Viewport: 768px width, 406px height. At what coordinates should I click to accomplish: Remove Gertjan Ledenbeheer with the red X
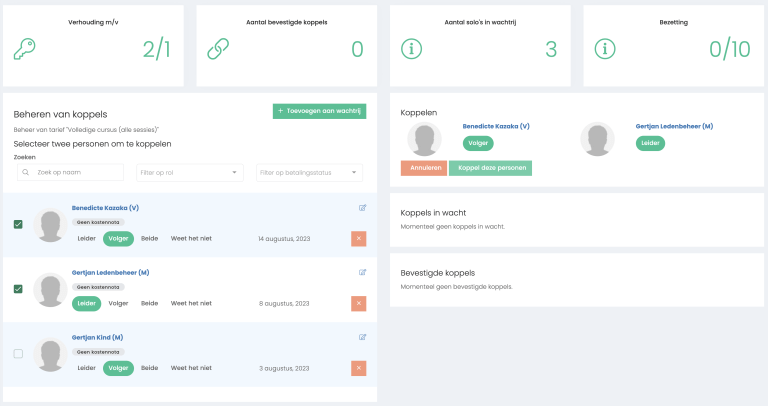[359, 303]
